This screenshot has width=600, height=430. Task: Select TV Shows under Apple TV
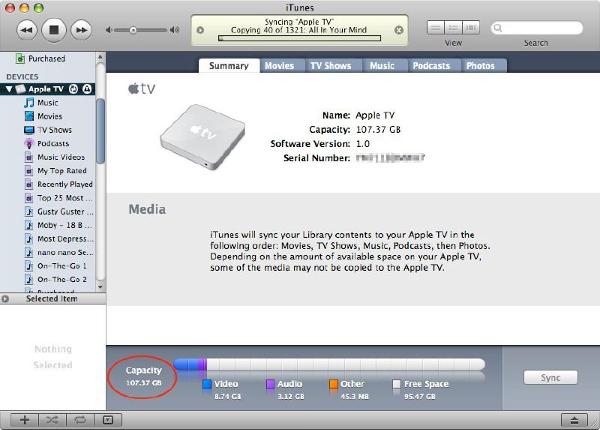[48, 130]
